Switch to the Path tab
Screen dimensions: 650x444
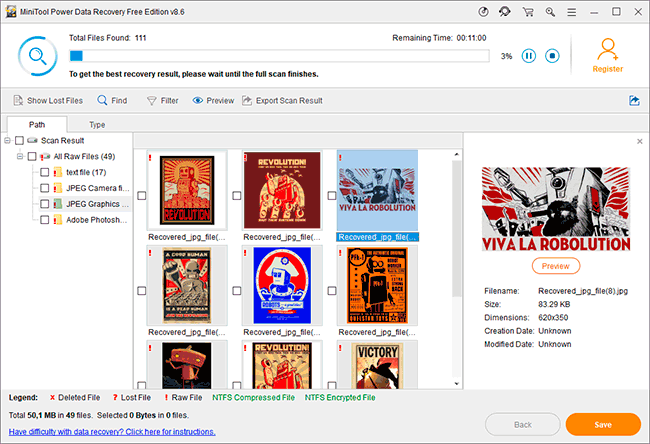37,124
